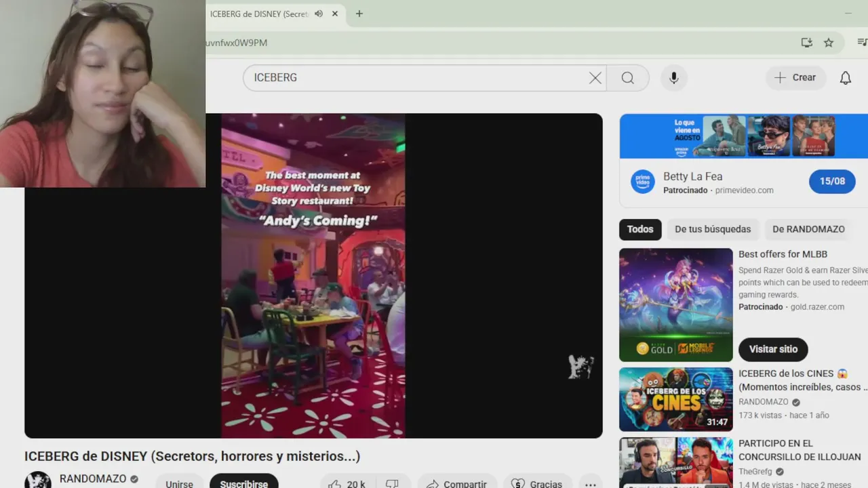The width and height of the screenshot is (868, 488).
Task: Open TheGrefg channel name
Action: [x=755, y=472]
